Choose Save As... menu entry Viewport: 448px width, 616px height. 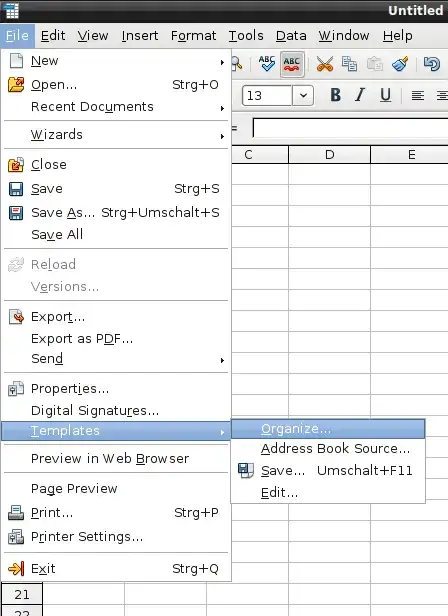[116, 213]
